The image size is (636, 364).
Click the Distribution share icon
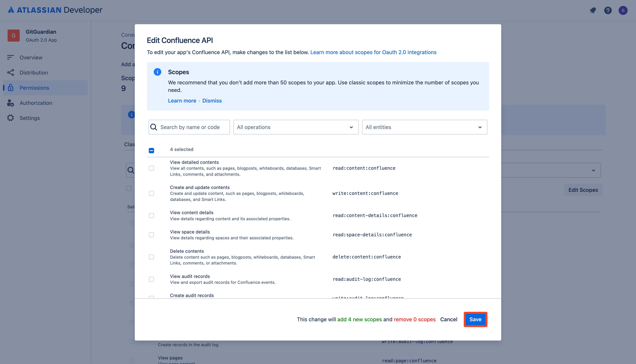tap(10, 72)
